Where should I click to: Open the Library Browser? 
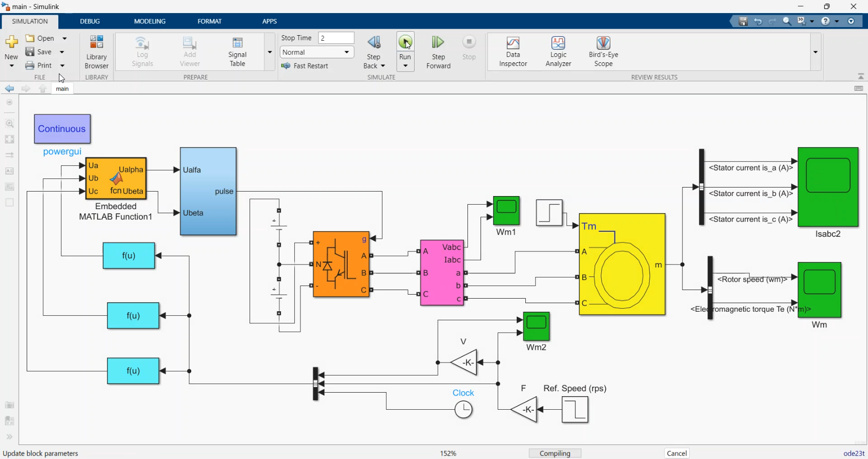pyautogui.click(x=97, y=52)
